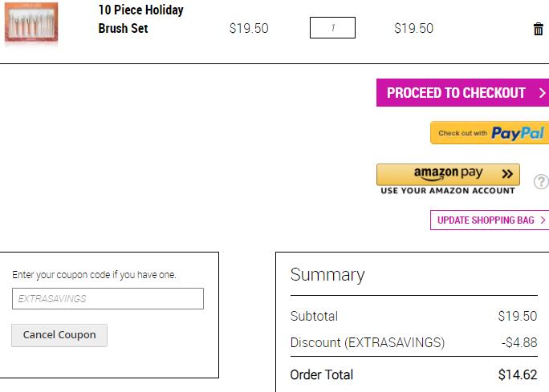Click the discount amount -$4.88
Image resolution: width=549 pixels, height=392 pixels.
[x=518, y=342]
